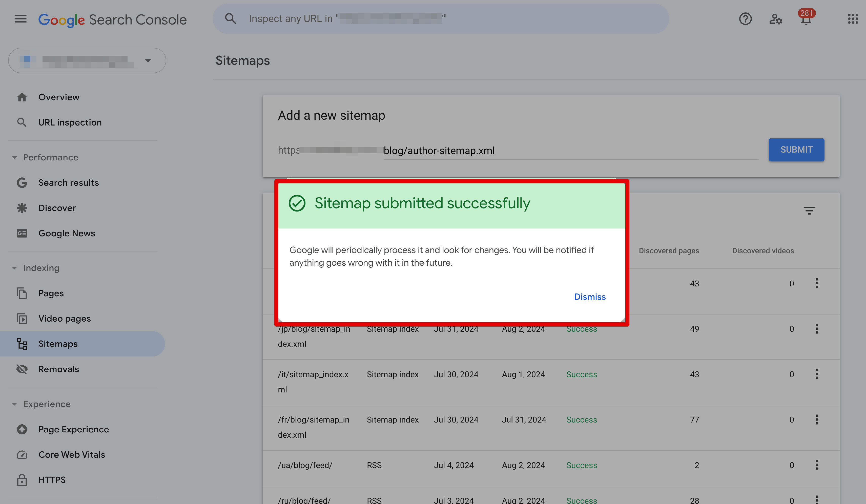
Task: Open the Google apps grid
Action: click(x=853, y=19)
